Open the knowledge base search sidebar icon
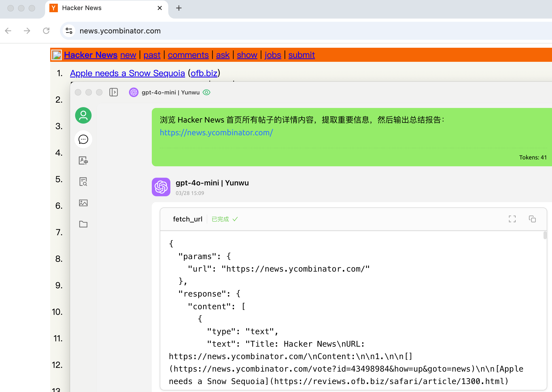The image size is (552, 392). [x=83, y=182]
